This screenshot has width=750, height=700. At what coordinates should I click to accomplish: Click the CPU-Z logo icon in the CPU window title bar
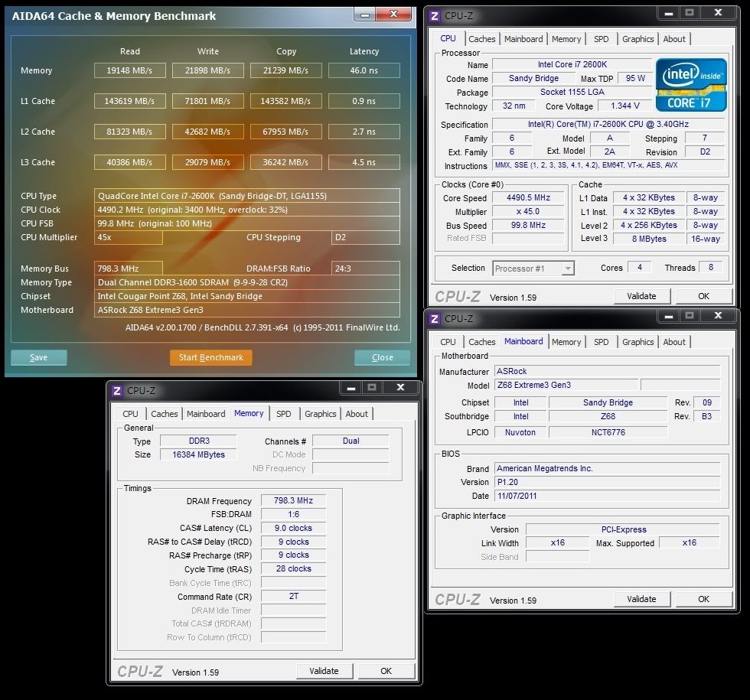click(x=435, y=16)
